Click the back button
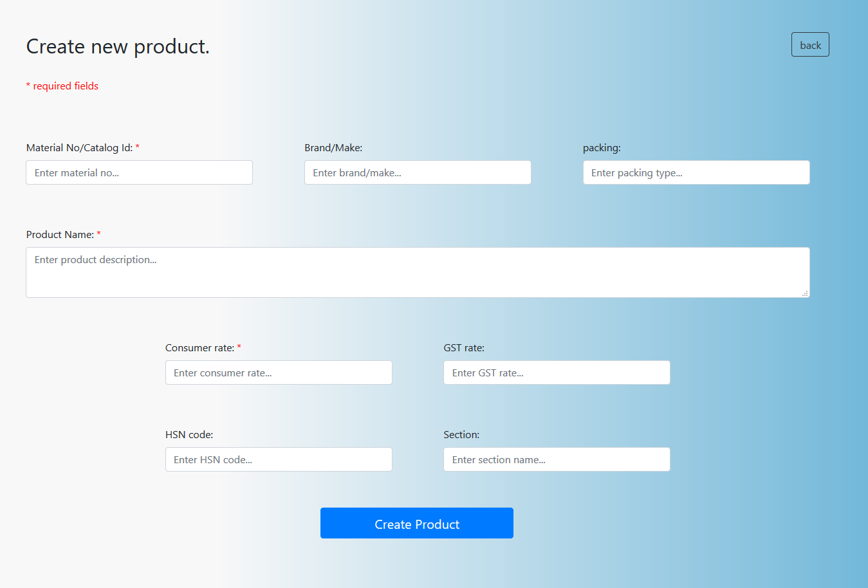This screenshot has height=588, width=868. (810, 45)
